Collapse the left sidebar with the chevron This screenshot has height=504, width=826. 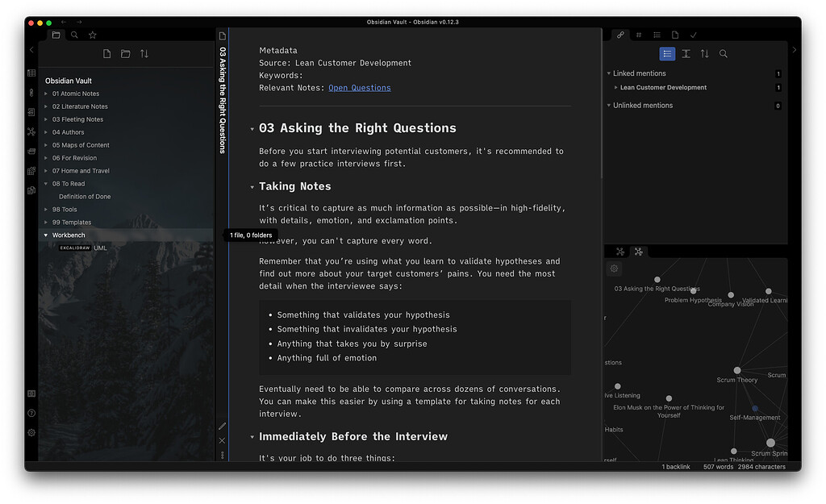(x=31, y=49)
